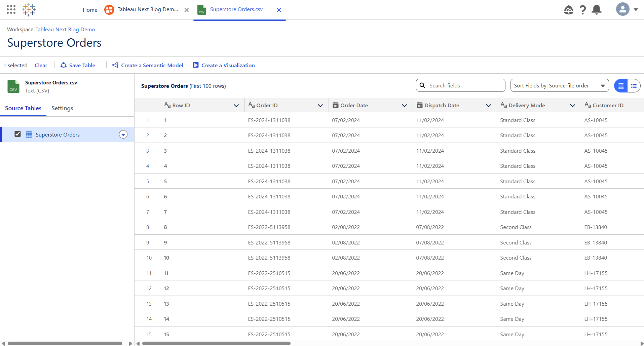Open the app launcher grid icon
This screenshot has height=346, width=644.
tap(11, 9)
